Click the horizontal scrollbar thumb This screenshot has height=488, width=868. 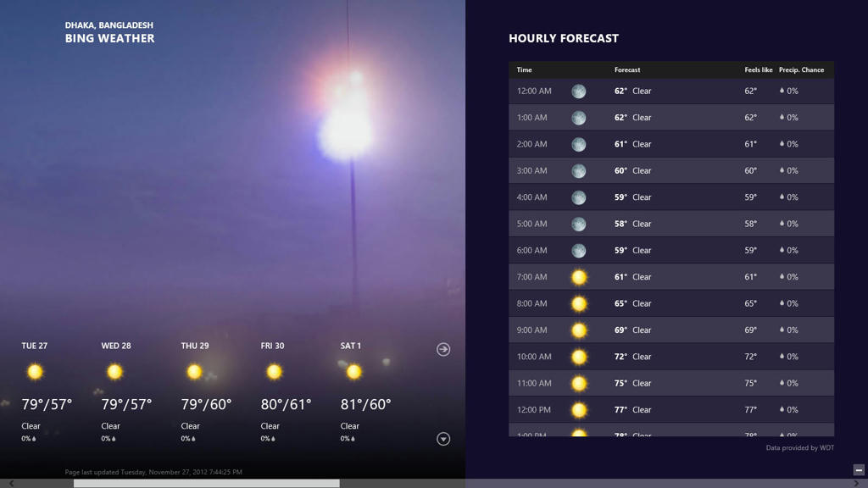tap(206, 484)
